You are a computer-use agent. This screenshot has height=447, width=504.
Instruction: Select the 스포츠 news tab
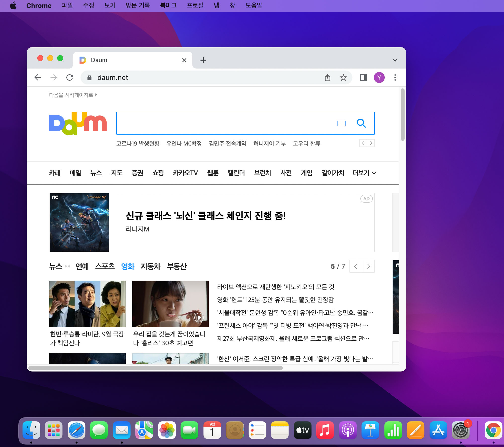[105, 266]
